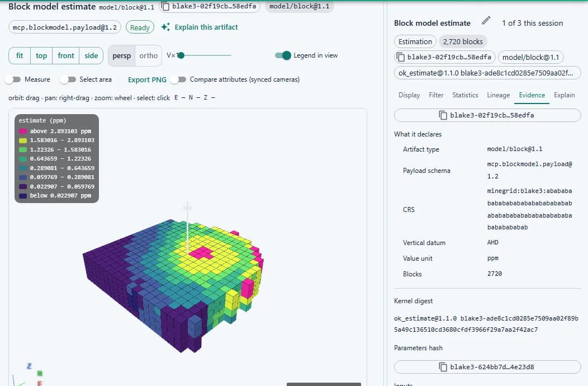Screen dimensions: 588x386
Task: Copy icon in Evidence blake3-02f19cb field
Action: [443, 115]
